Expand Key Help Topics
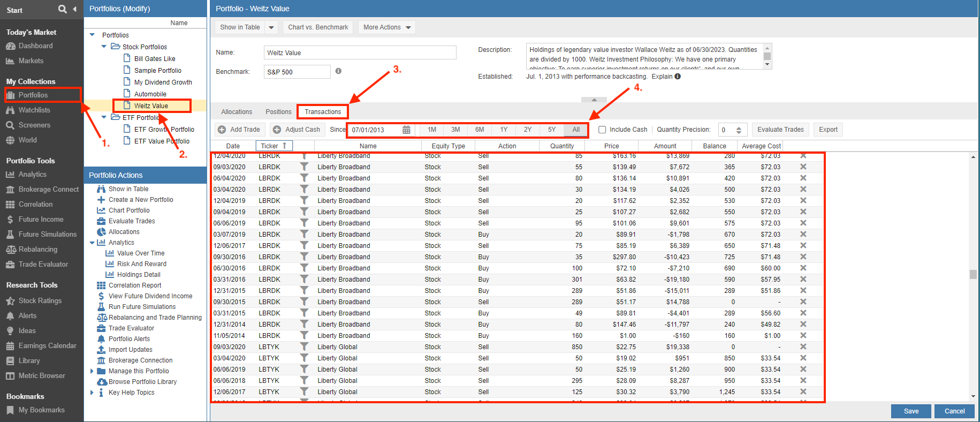 (x=92, y=393)
